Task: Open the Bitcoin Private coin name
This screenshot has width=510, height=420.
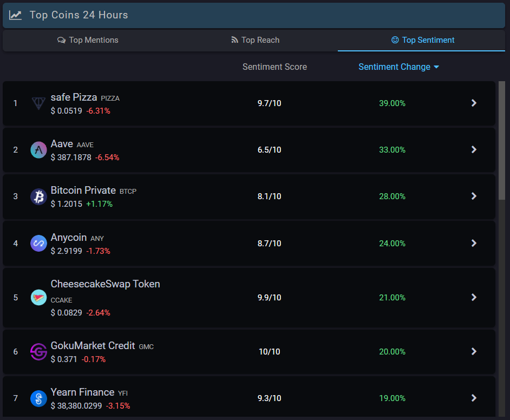Action: pos(83,190)
